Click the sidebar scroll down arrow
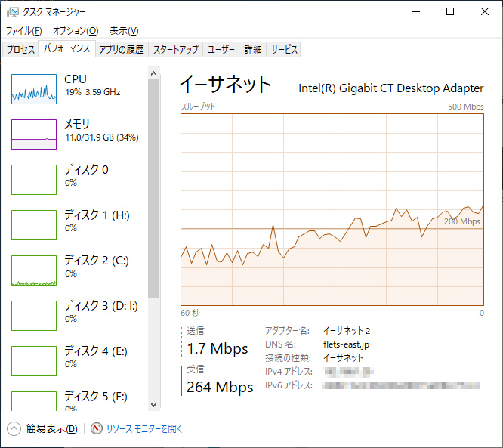Screen dimensions: 503x448 pos(154,405)
